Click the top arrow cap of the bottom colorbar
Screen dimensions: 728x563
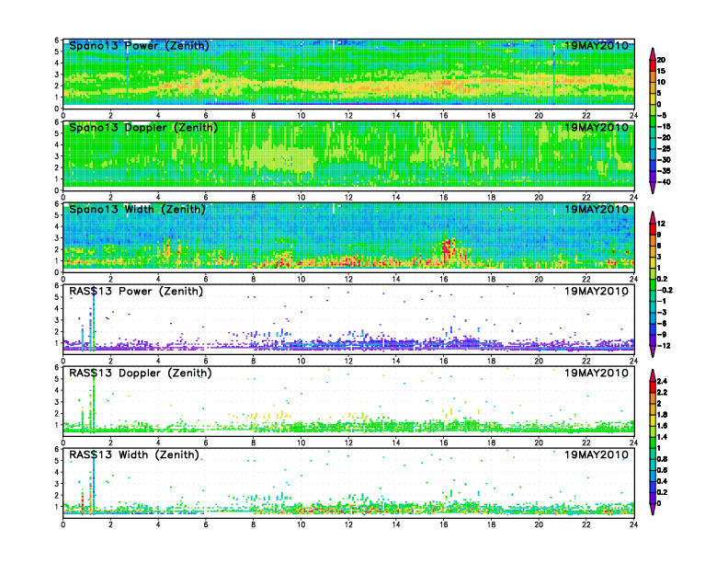point(653,375)
